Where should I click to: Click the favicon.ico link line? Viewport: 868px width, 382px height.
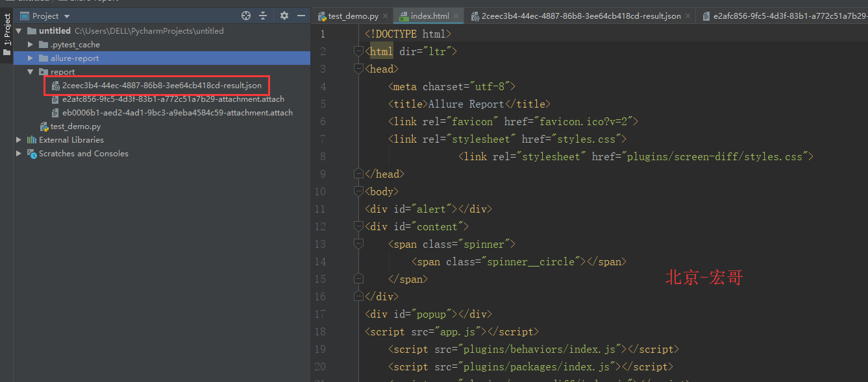point(514,121)
